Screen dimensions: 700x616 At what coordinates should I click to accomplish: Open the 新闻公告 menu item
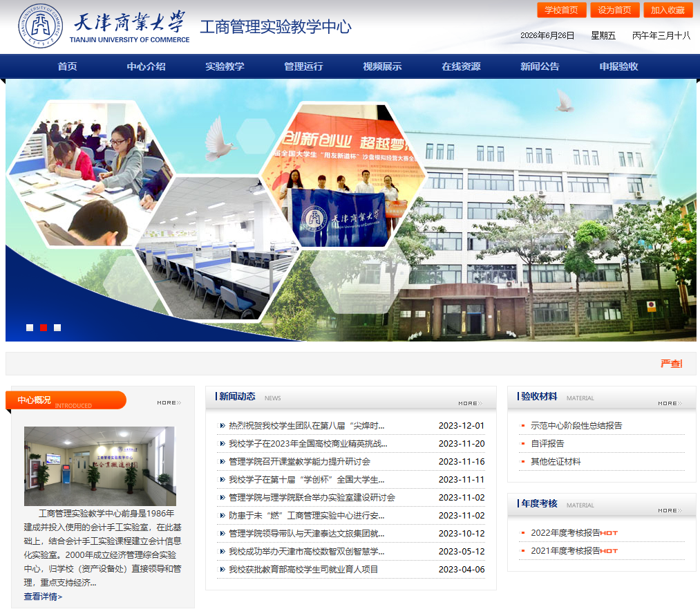pos(540,66)
